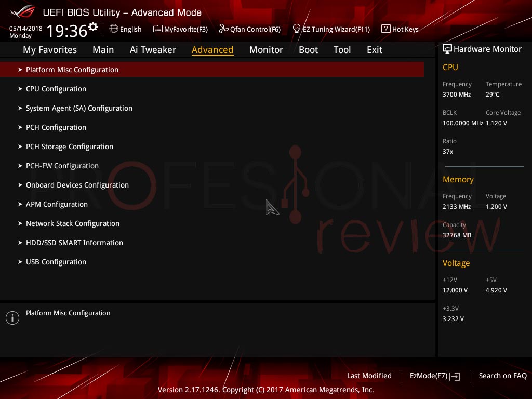Click EzMode(F7) button
The image size is (532, 399).
tap(435, 376)
